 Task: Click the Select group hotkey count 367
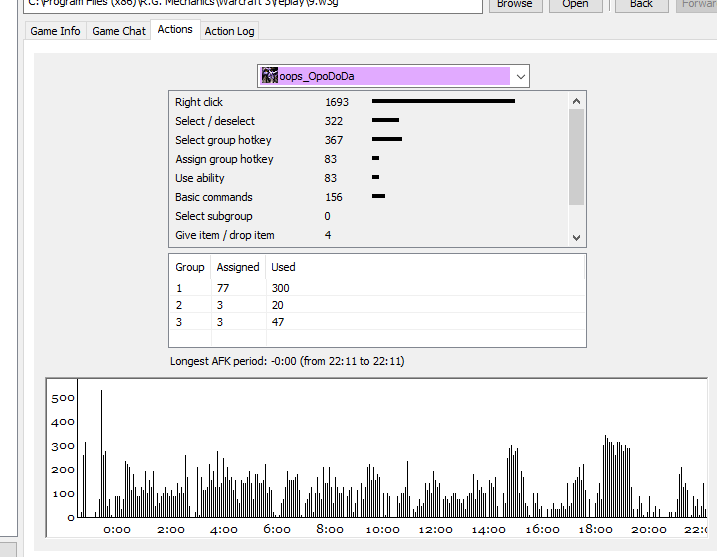[334, 140]
